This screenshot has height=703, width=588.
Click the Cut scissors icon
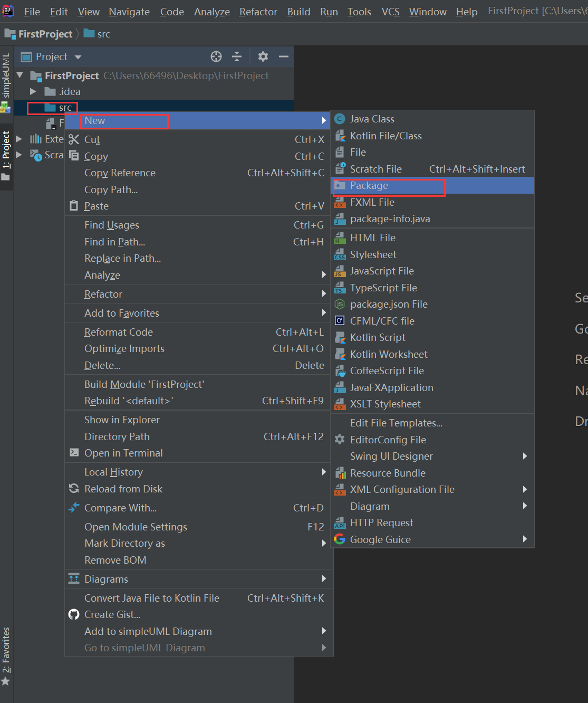tap(74, 139)
